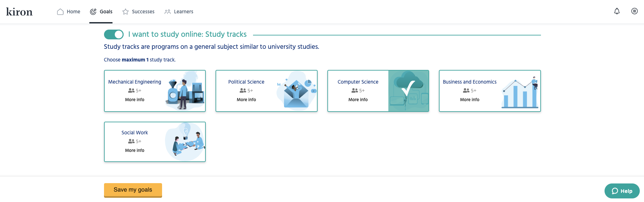644x202 pixels.
Task: Click the kiron logo
Action: [19, 12]
